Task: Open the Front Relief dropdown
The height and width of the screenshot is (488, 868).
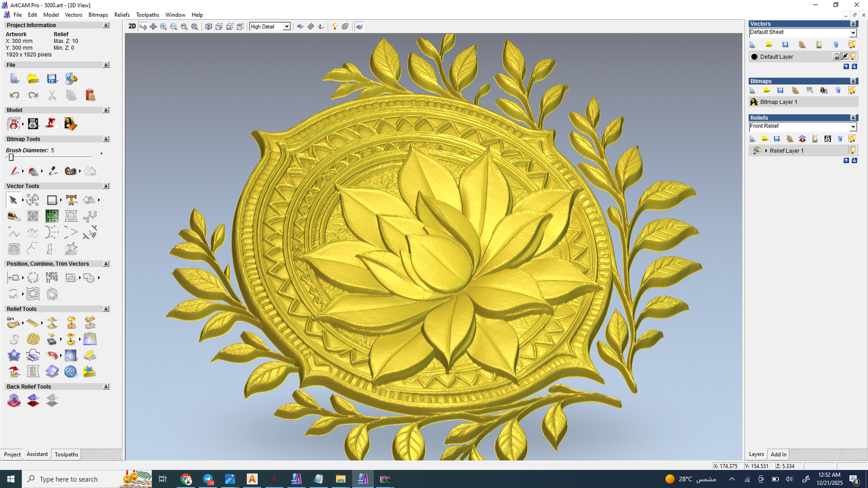Action: coord(853,127)
